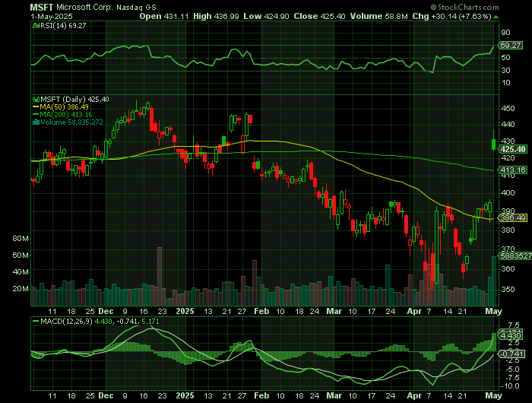Click the 400 price axis label

click(x=508, y=193)
